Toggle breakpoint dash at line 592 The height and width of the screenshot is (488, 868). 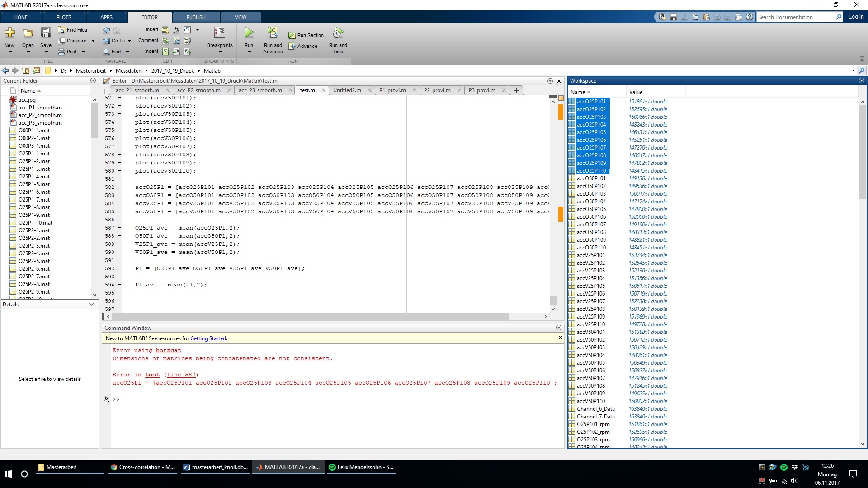pyautogui.click(x=119, y=268)
